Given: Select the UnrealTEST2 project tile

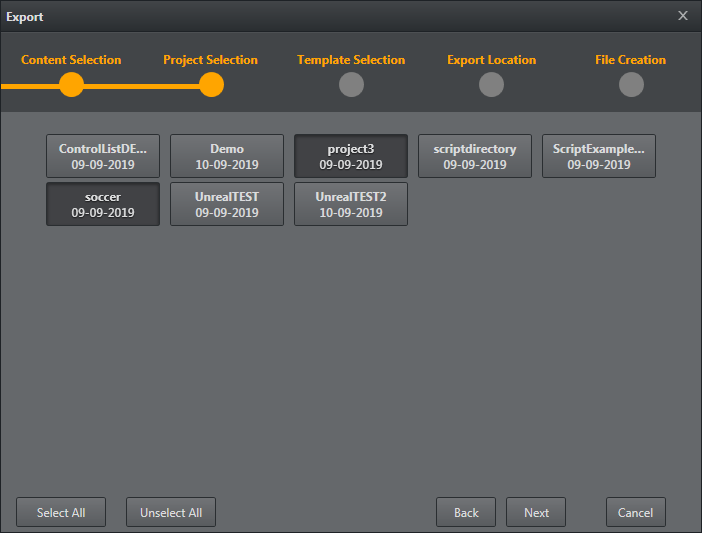Looking at the screenshot, I should pyautogui.click(x=351, y=204).
